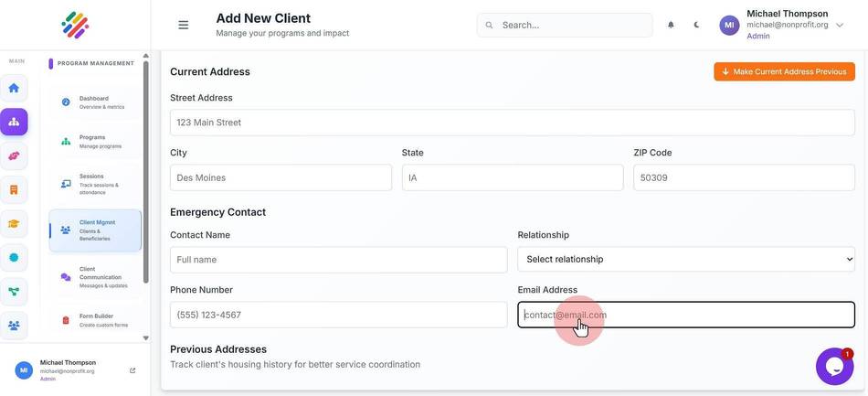This screenshot has width=868, height=396.
Task: Select the graduation cap sidebar icon
Action: pos(14,224)
